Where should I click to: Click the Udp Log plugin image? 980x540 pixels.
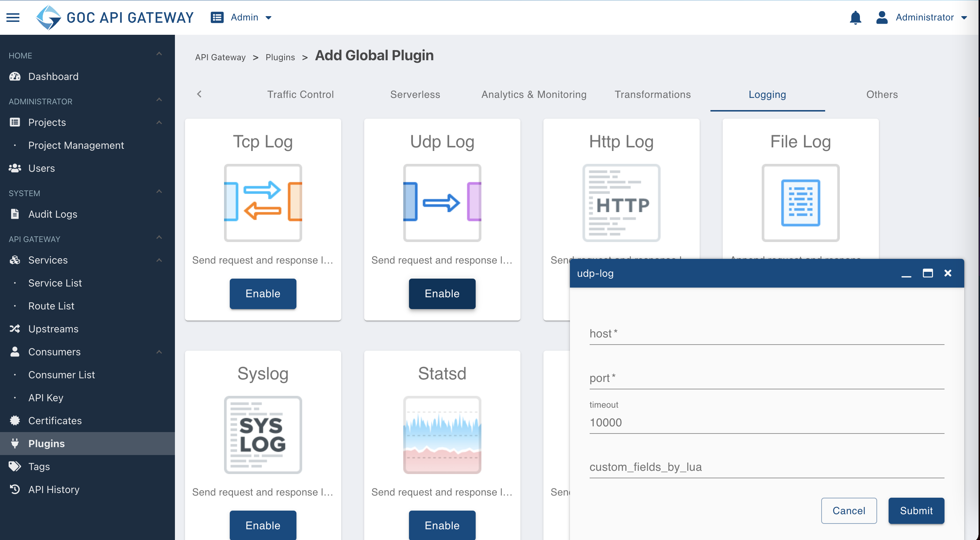click(442, 203)
